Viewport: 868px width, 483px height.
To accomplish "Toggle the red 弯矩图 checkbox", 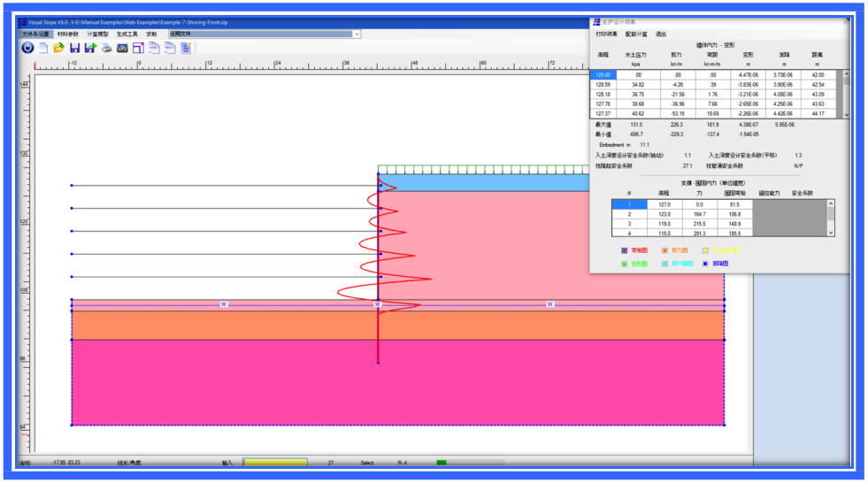I will (625, 250).
